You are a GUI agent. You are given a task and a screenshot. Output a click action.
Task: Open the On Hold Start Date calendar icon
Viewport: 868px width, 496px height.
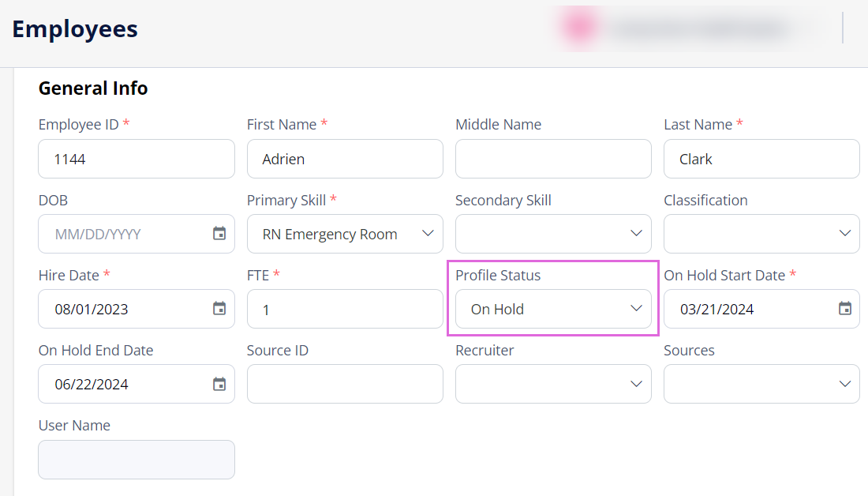coord(845,308)
